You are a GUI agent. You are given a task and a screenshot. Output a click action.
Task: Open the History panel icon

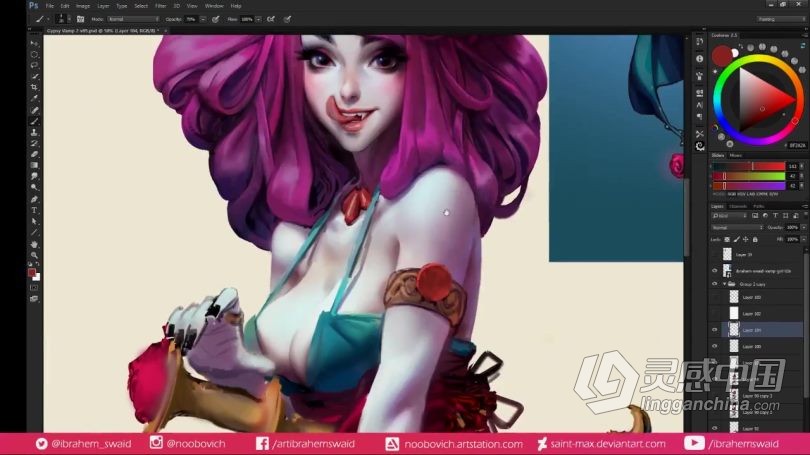pyautogui.click(x=699, y=42)
